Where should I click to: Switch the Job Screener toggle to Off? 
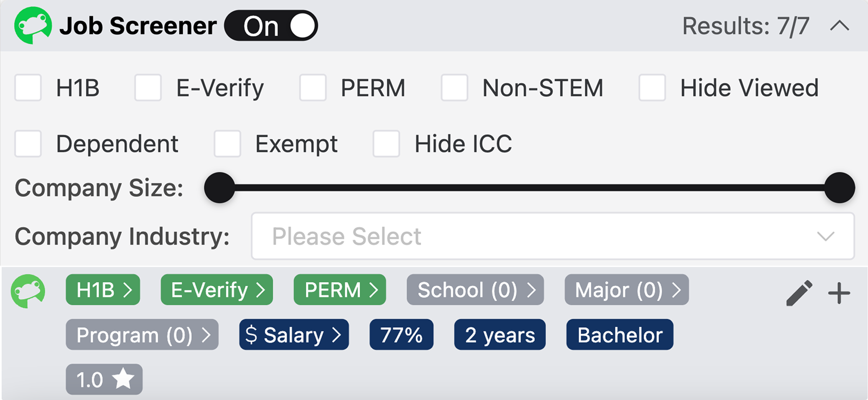[x=271, y=25]
